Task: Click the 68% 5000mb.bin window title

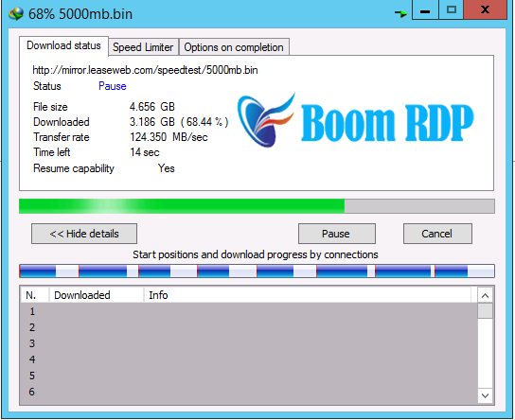Action: (80, 14)
